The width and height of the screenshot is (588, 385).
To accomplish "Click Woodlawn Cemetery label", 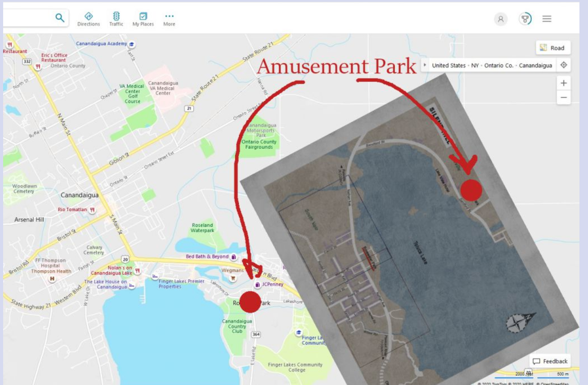I will pos(23,189).
